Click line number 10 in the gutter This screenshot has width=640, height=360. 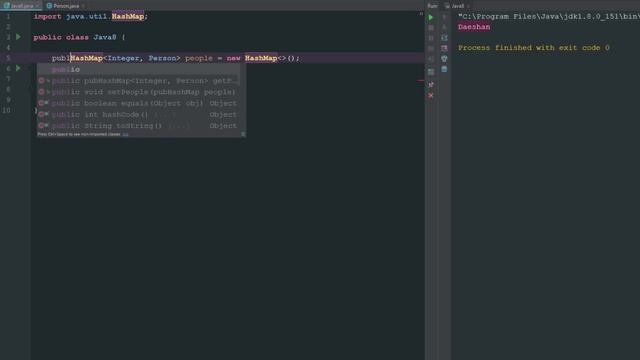click(x=7, y=110)
